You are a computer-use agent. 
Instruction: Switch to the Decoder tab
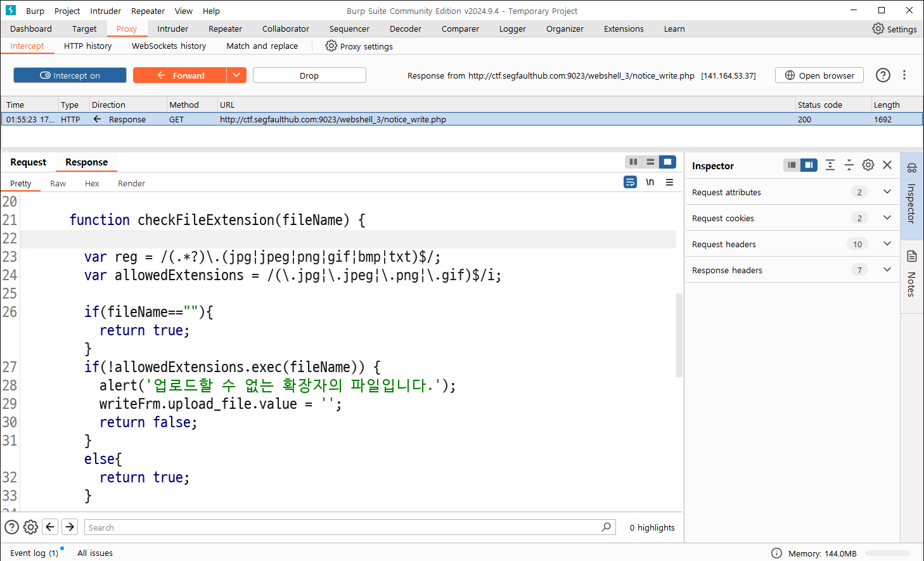click(406, 29)
